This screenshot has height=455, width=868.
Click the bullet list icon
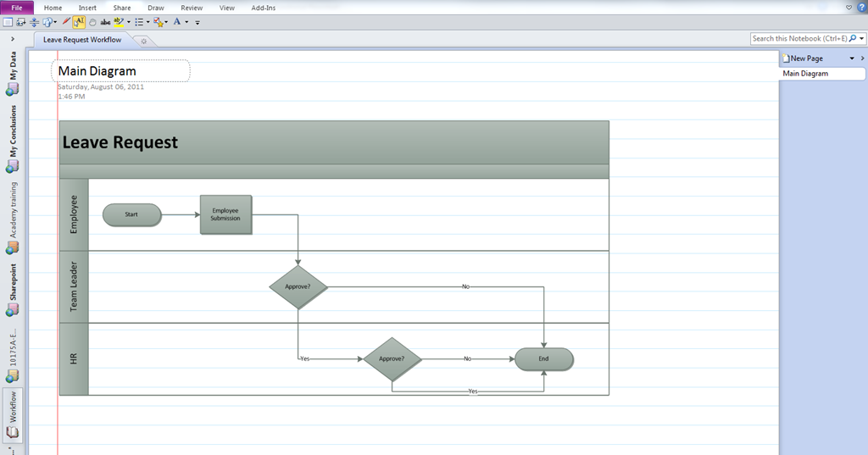coord(139,22)
